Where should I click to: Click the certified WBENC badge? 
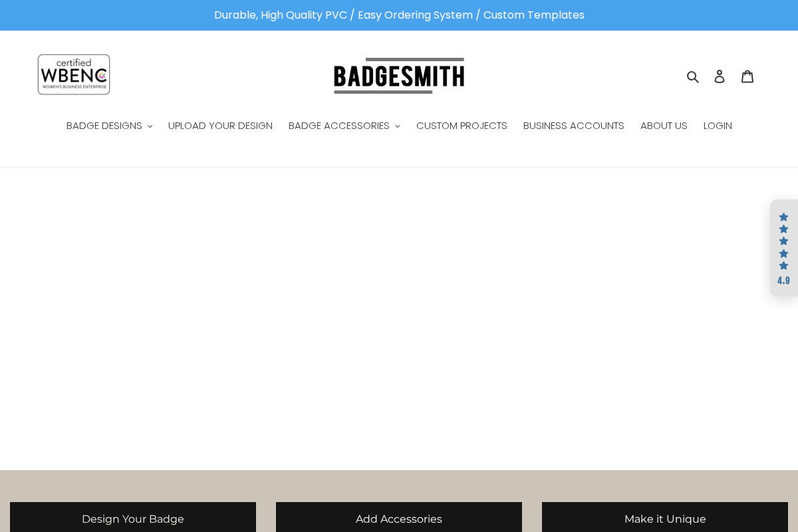pyautogui.click(x=73, y=74)
